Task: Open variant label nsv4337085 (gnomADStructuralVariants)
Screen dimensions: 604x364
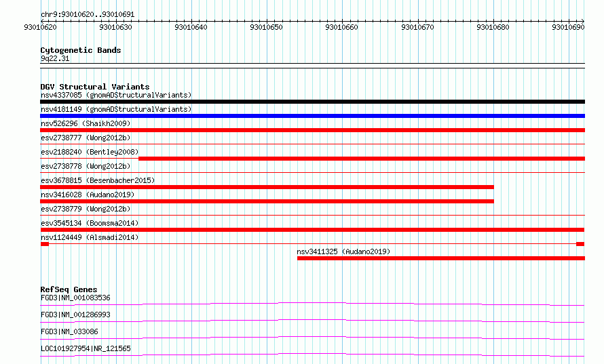Action: tap(116, 95)
